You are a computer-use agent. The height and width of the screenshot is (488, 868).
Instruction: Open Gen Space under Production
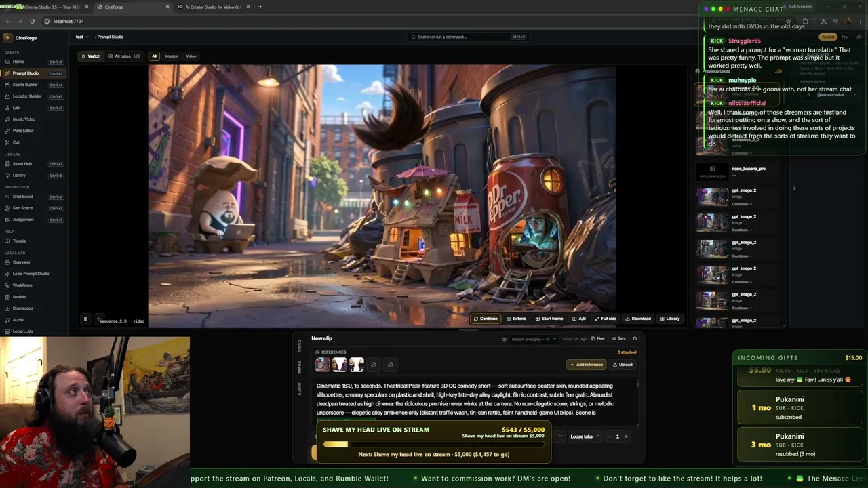tap(34, 208)
